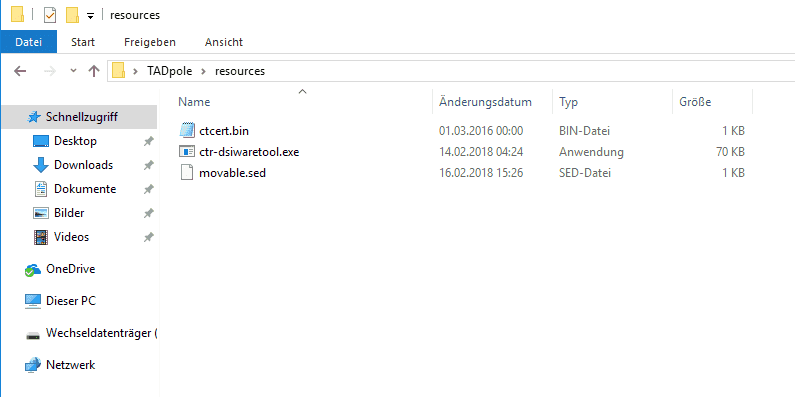Switch to the Ansicht ribbon tab
Viewport: 795px width, 397px height.
[224, 42]
